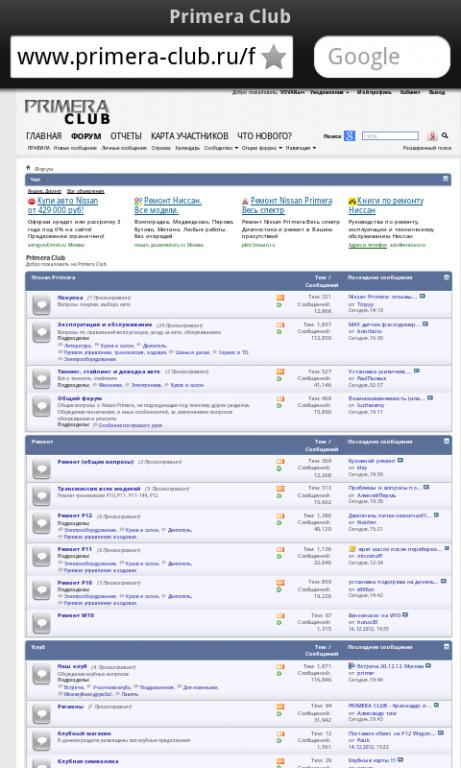
Task: Collapse the Чат section
Action: [x=445, y=179]
